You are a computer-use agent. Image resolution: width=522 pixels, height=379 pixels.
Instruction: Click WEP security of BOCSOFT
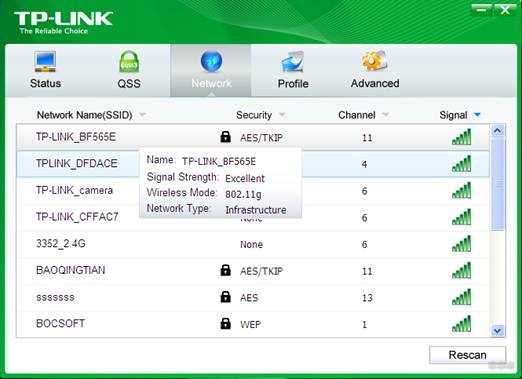(x=250, y=324)
